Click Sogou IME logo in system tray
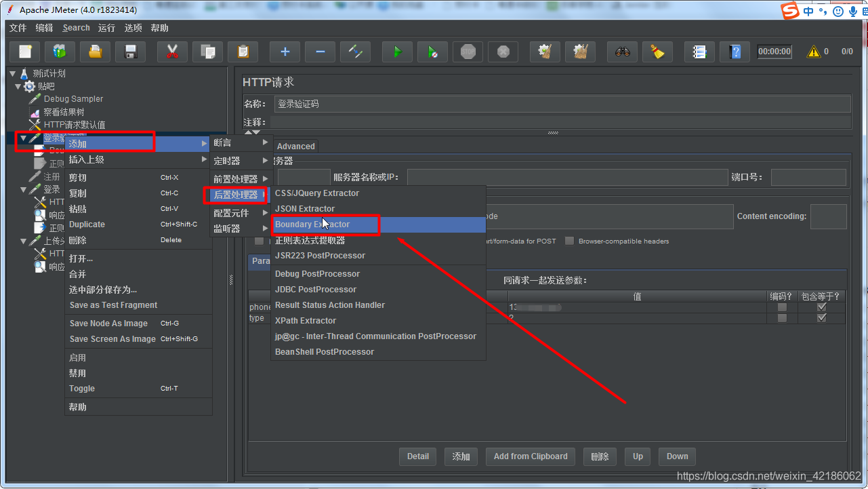 790,12
